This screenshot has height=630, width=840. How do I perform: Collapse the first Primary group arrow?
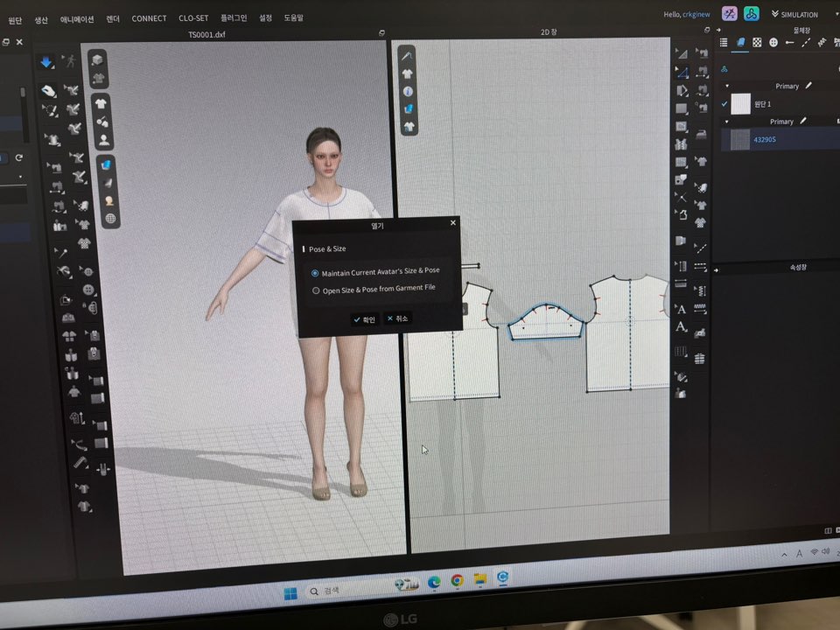coord(726,86)
